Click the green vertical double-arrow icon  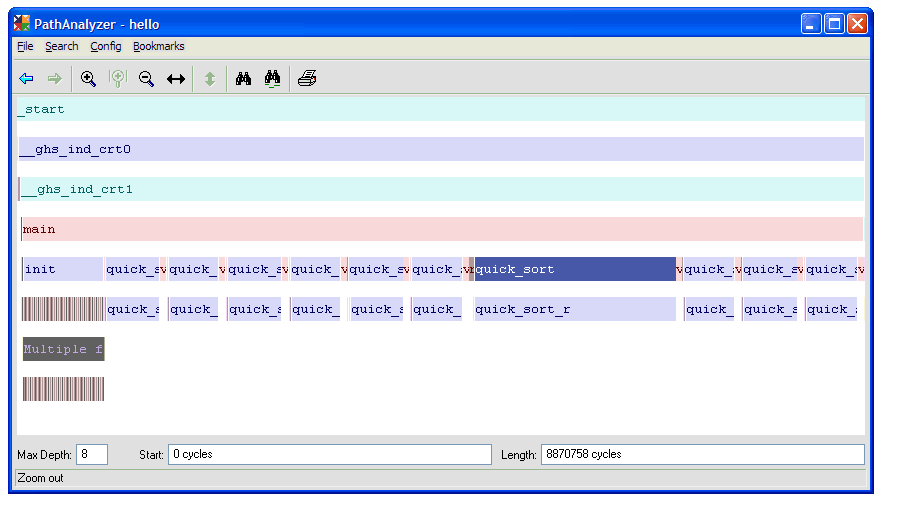(x=210, y=79)
